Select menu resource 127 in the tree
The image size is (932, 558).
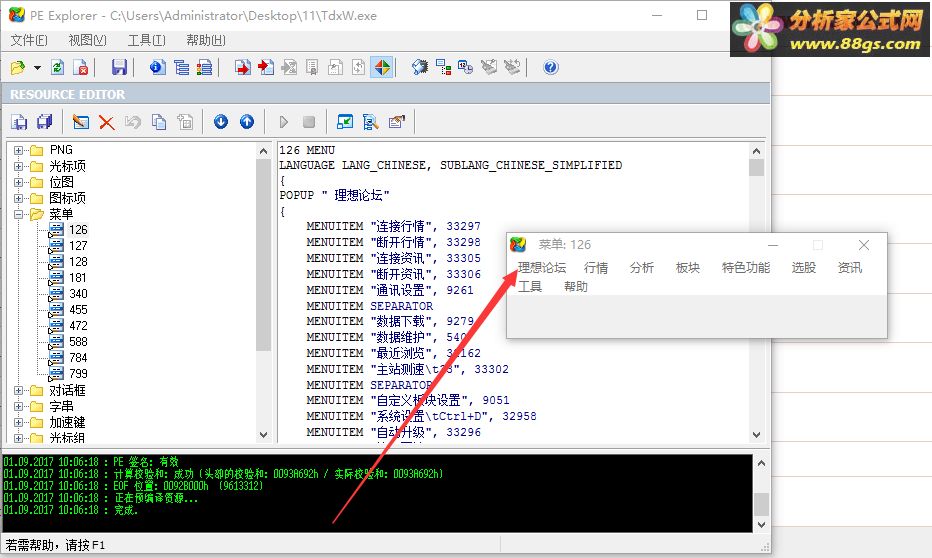coord(78,246)
